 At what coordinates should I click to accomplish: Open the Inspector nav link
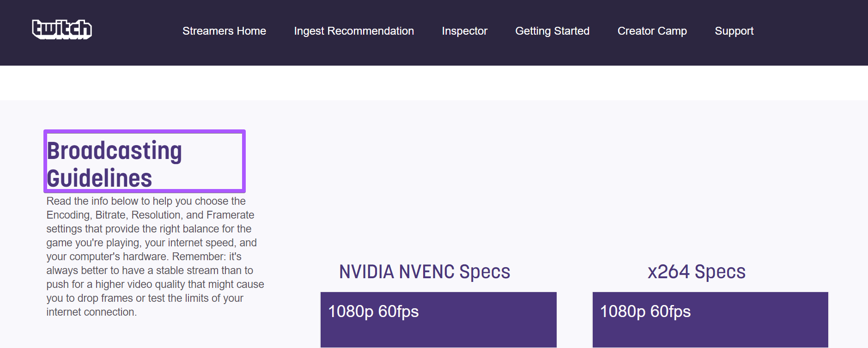464,31
